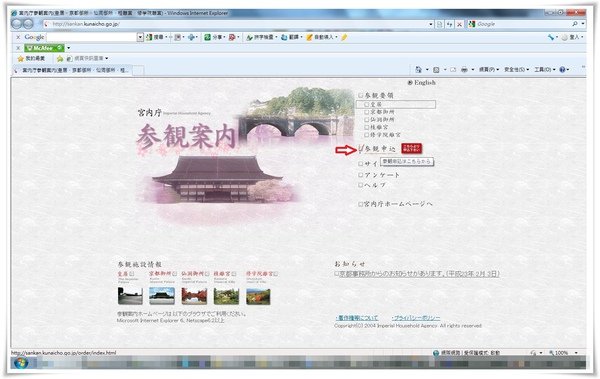Open the address bar history dropdown

tap(430, 24)
